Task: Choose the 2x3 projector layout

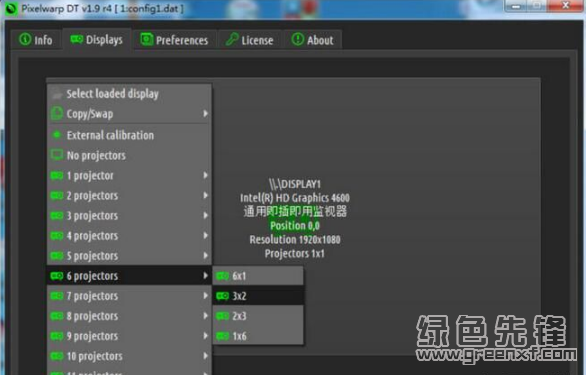Action: point(258,316)
